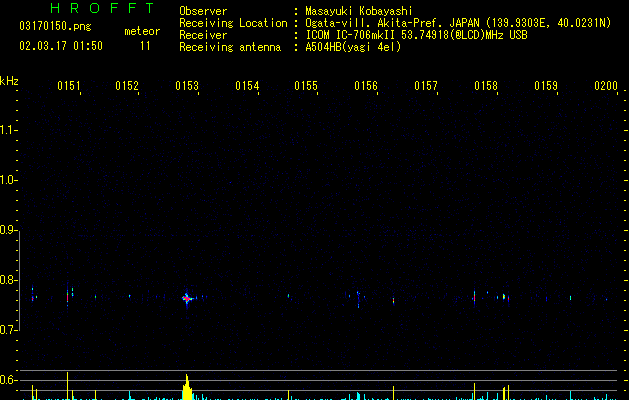
Task: Click the Observer label
Action: coord(203,11)
